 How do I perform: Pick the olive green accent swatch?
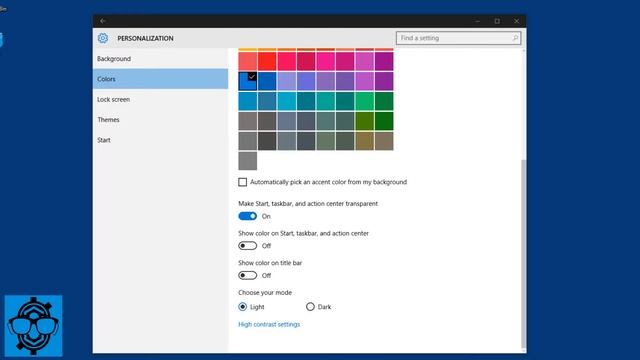[x=364, y=121]
